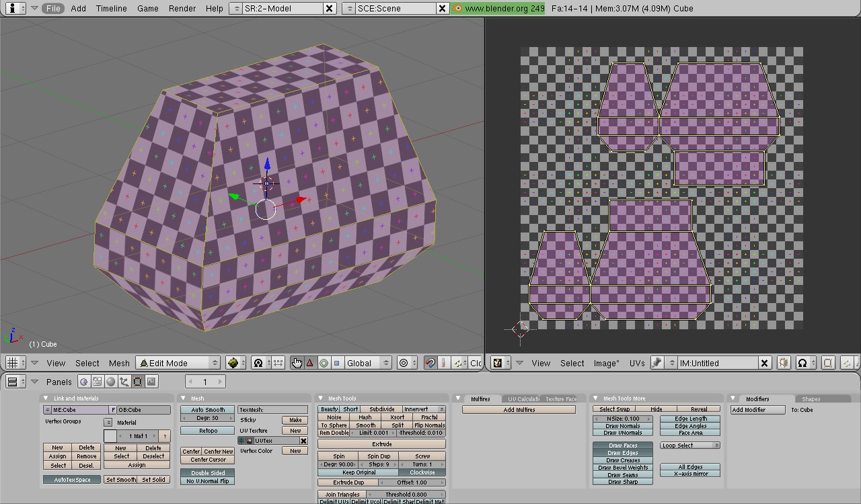Open the Loop Select dropdown
This screenshot has height=504, width=861.
[690, 446]
